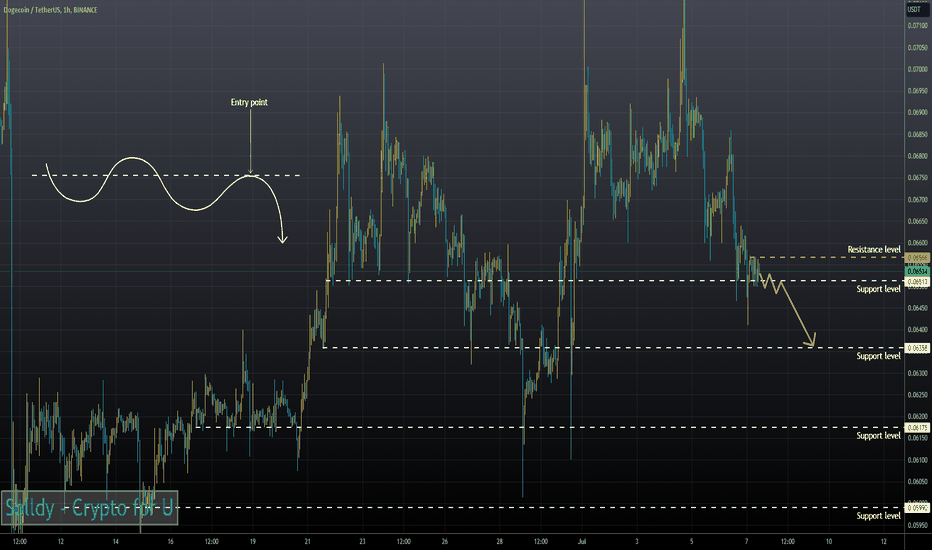The height and width of the screenshot is (550, 932).
Task: Select the 0.06513 support price tag
Action: pyautogui.click(x=918, y=281)
